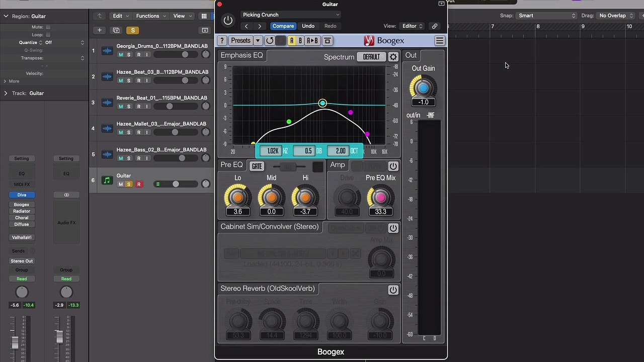Click the Reverie_Beat_01 track waveform icon

107,103
